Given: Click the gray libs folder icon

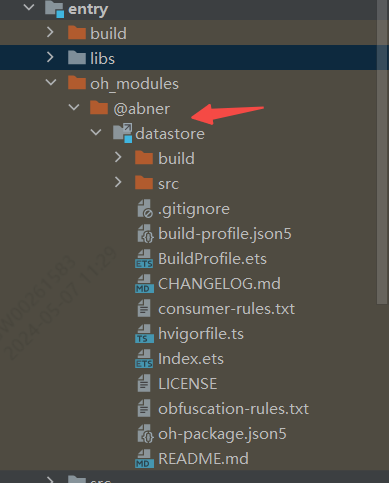Looking at the screenshot, I should 77,58.
